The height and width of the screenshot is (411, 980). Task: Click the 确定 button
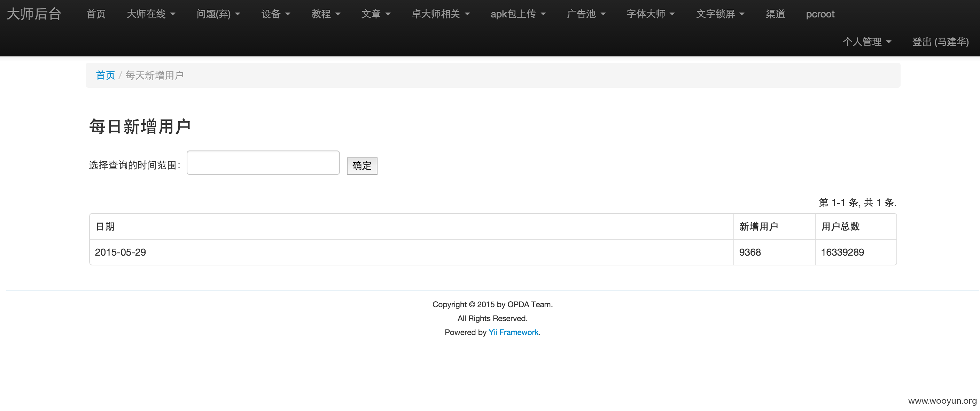pos(362,166)
